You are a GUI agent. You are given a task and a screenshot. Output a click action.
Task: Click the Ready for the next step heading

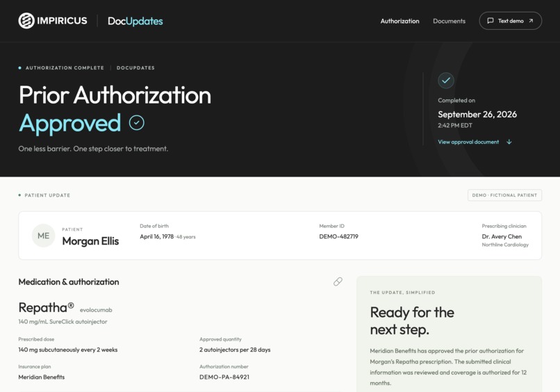(412, 321)
